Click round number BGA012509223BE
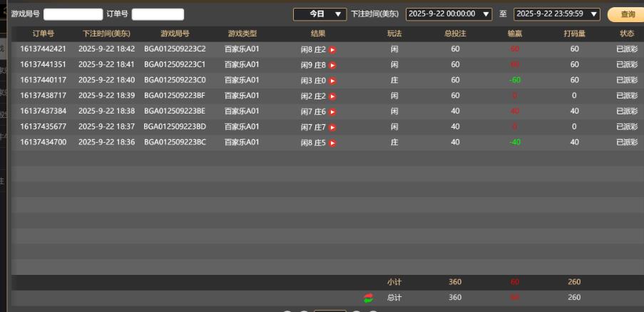 (175, 111)
